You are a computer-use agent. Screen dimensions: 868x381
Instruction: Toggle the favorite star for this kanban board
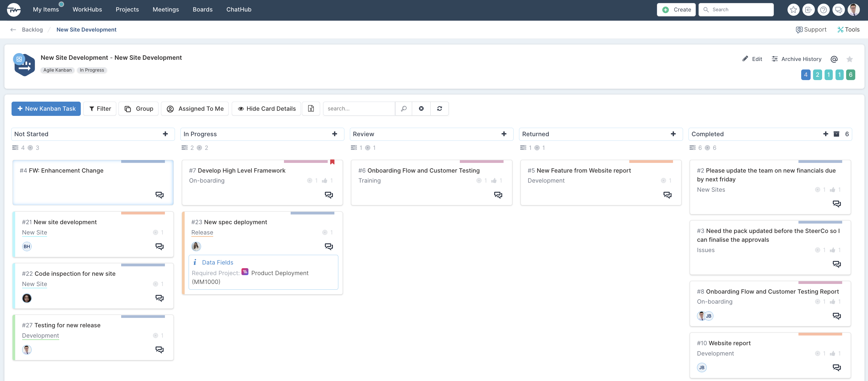coord(849,59)
